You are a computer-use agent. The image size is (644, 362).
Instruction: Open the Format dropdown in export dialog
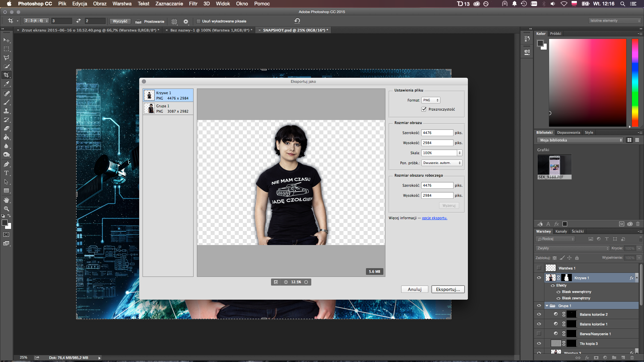[x=431, y=100]
